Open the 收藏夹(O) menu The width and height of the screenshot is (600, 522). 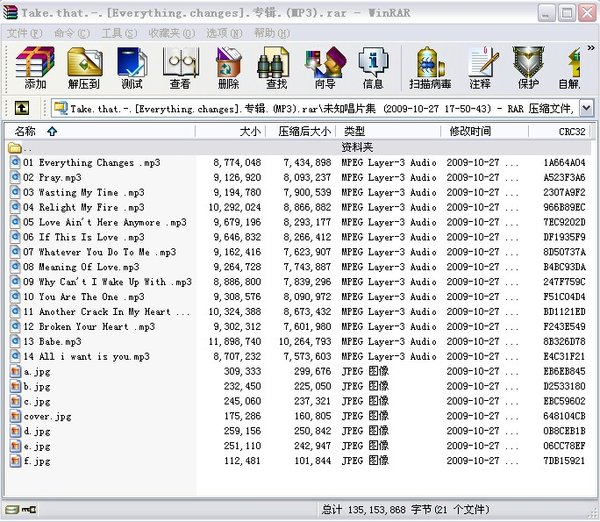(x=171, y=33)
